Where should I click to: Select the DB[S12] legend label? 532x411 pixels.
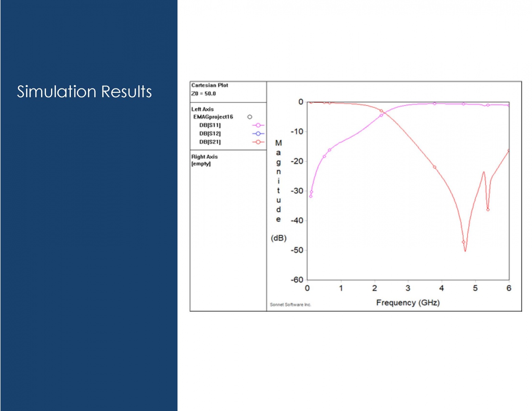pyautogui.click(x=210, y=134)
